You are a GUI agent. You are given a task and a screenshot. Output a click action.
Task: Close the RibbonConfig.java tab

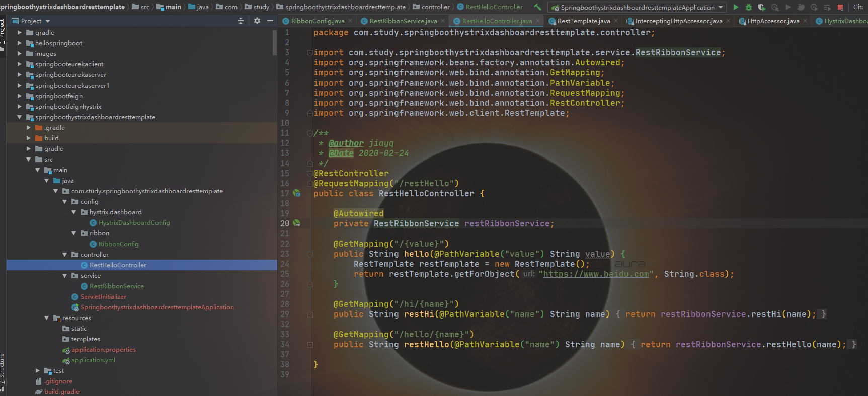click(350, 21)
